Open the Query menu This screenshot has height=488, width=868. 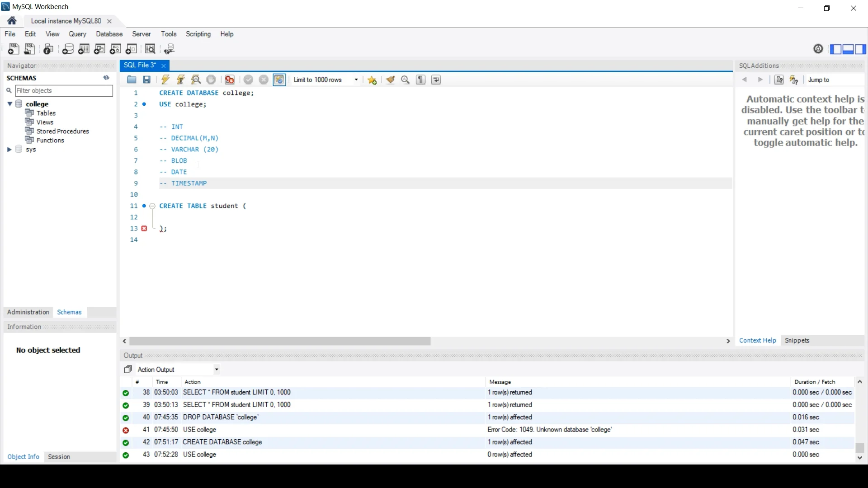(77, 34)
